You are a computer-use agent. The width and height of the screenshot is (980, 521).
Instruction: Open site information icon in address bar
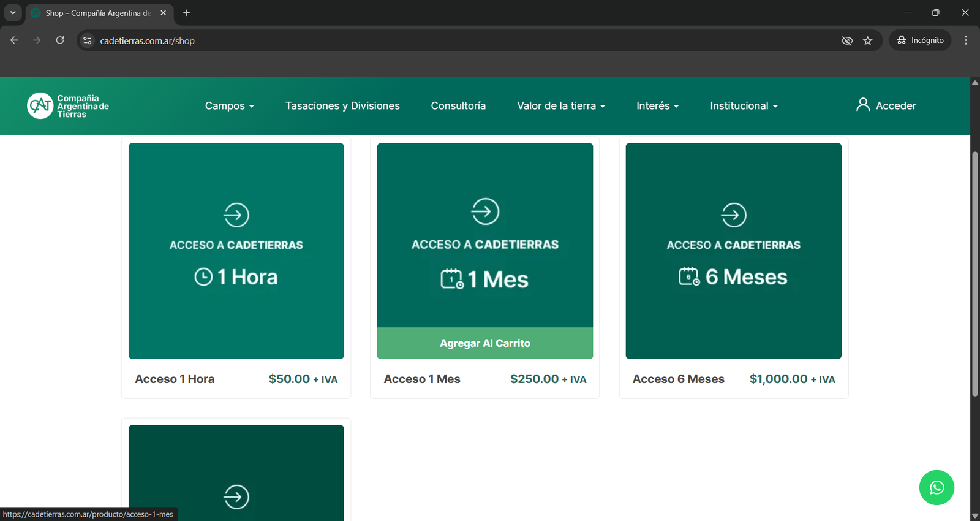click(x=88, y=40)
